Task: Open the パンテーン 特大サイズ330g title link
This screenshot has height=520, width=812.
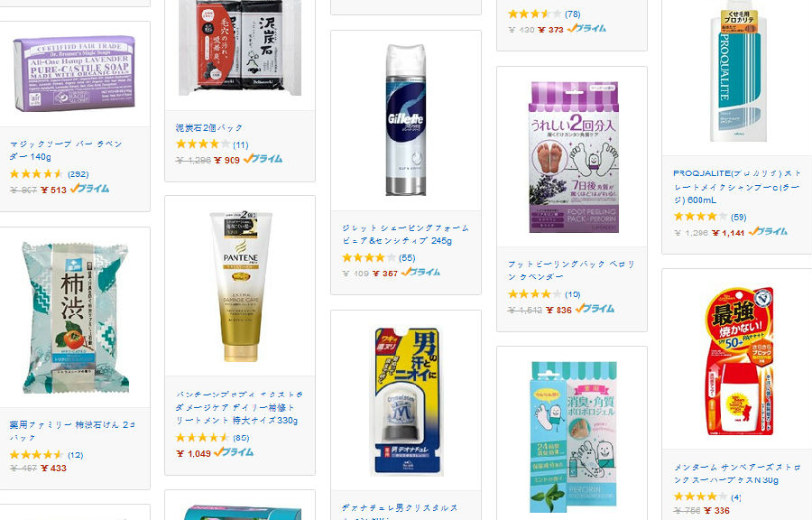Action: 239,407
